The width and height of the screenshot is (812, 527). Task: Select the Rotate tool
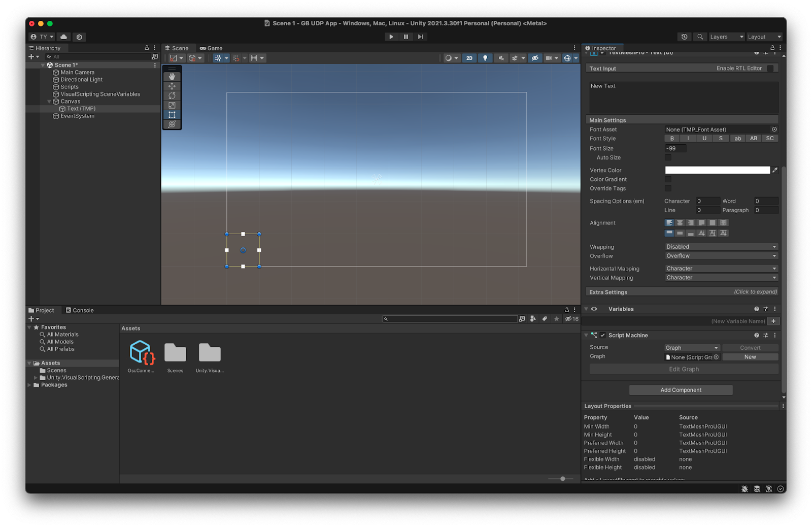pos(172,96)
